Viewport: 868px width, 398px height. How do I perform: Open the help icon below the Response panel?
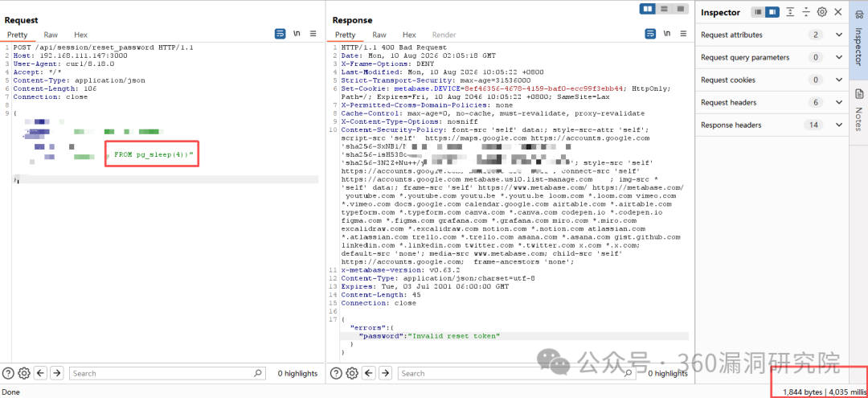(337, 373)
